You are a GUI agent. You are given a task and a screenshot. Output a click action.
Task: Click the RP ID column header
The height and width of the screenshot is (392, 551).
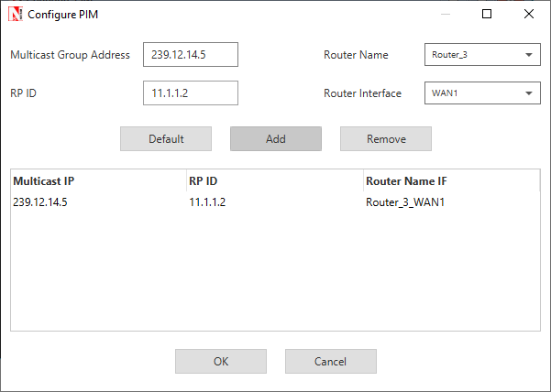[273, 181]
